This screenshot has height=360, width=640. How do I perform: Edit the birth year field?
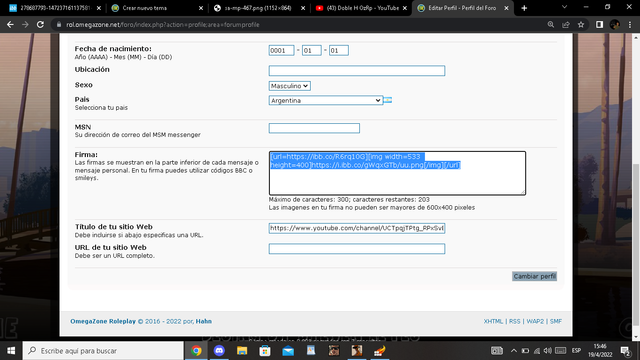[x=281, y=51]
